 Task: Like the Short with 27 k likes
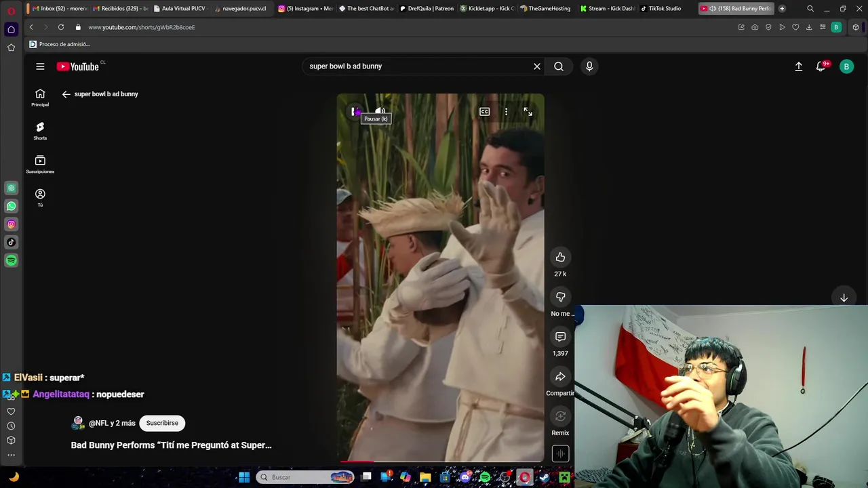click(560, 257)
